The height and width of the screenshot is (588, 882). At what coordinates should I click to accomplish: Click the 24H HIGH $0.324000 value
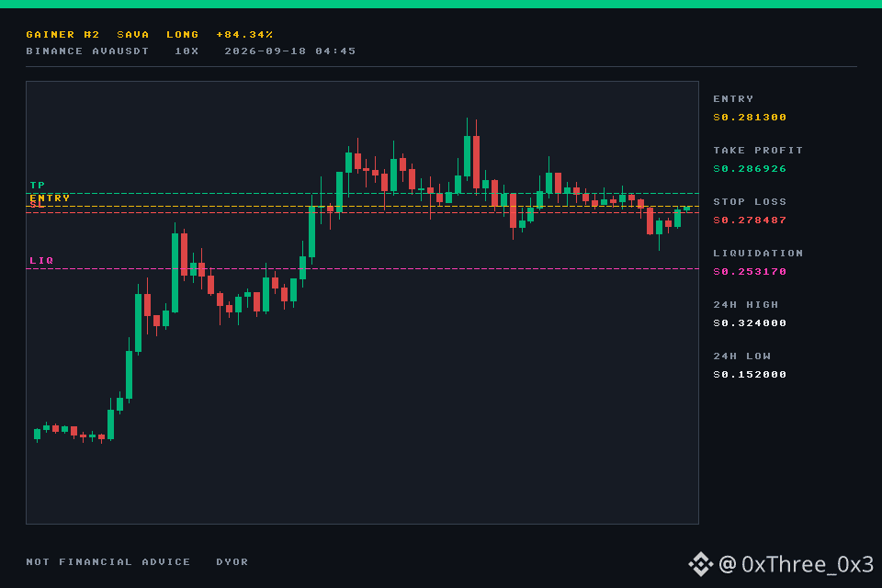750,323
